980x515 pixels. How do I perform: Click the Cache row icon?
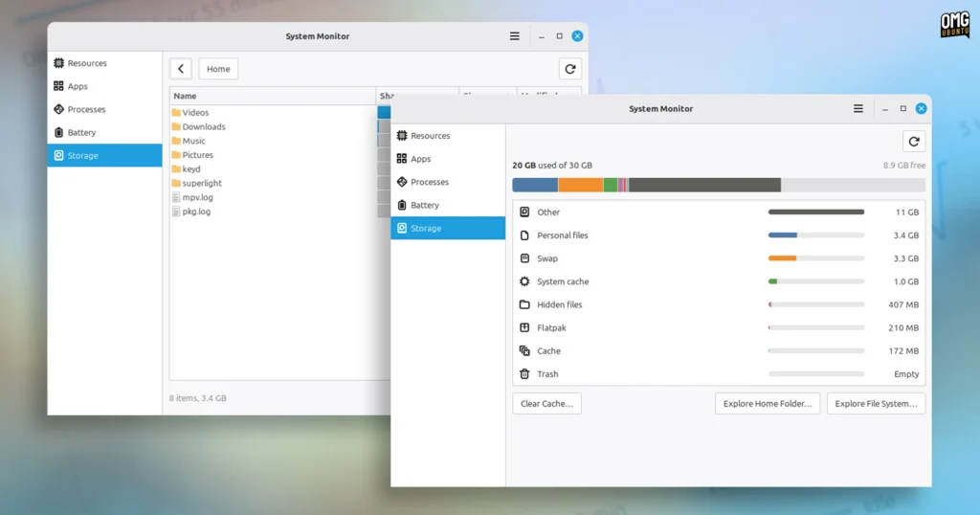(x=524, y=350)
